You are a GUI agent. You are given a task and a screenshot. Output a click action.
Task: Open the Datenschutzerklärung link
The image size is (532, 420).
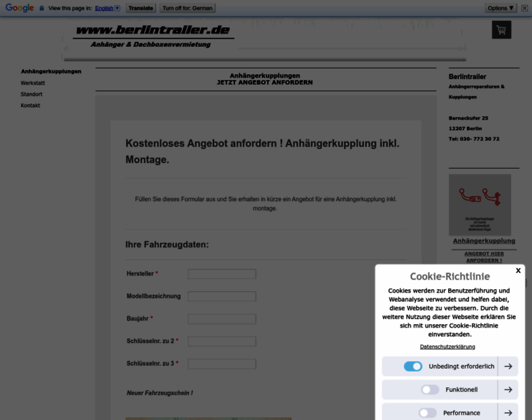pyautogui.click(x=447, y=346)
